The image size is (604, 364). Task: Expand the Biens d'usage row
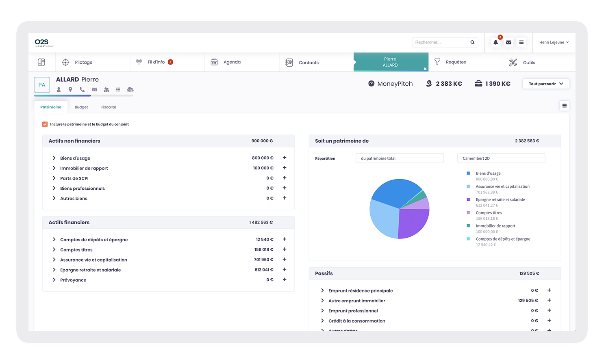(54, 158)
